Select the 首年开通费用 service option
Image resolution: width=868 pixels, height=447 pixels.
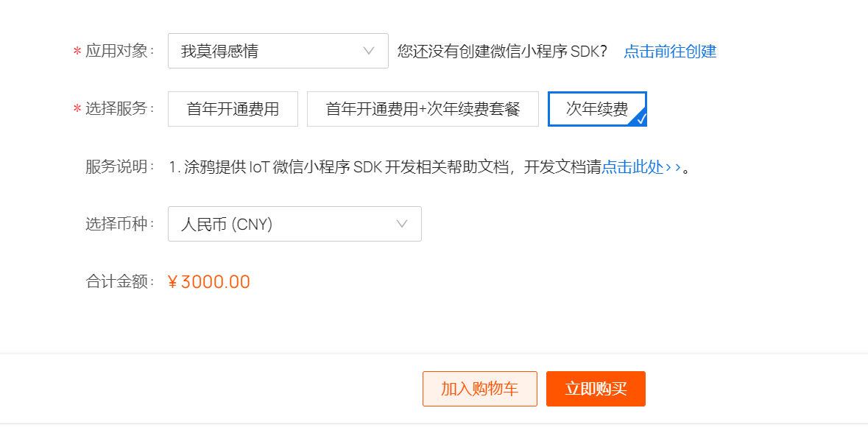[233, 109]
